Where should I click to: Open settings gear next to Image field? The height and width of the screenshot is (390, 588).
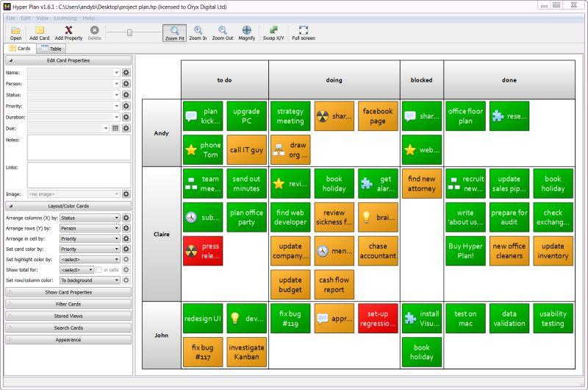126,194
